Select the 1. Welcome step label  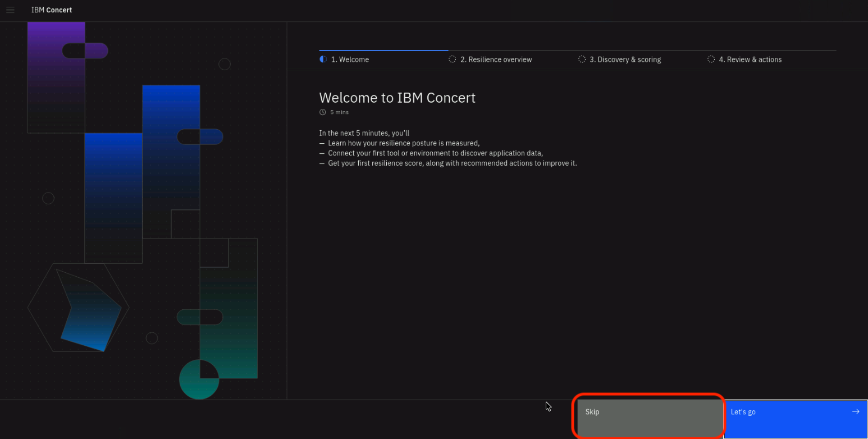coord(350,60)
